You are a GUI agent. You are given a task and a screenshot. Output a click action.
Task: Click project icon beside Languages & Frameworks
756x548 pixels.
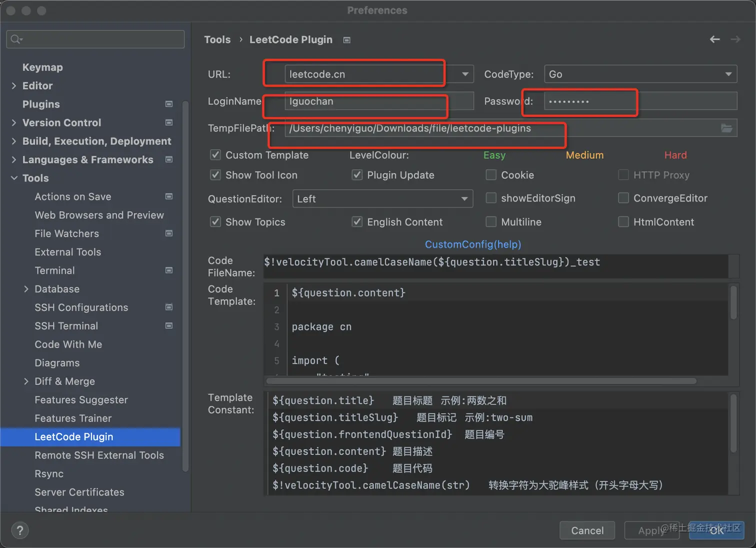(169, 159)
